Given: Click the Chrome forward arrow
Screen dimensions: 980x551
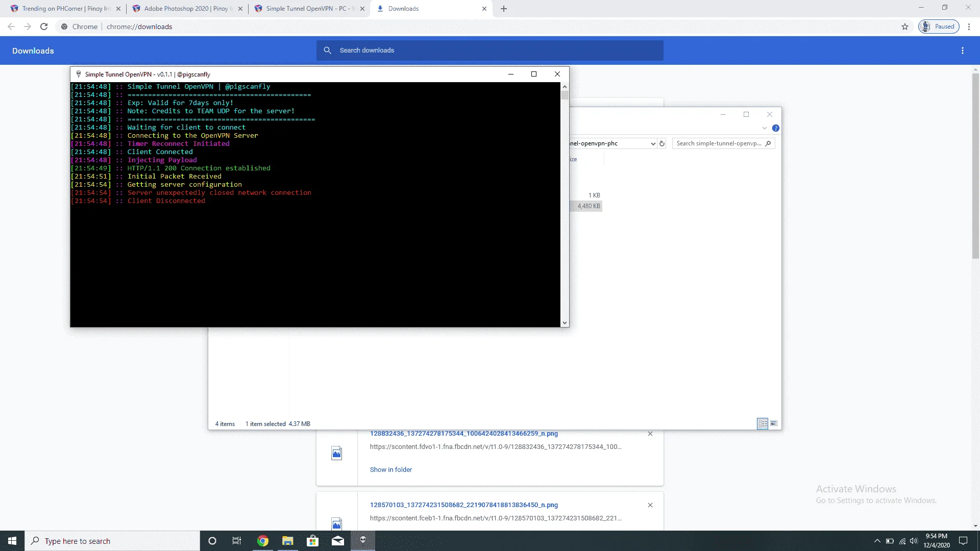Looking at the screenshot, I should pyautogui.click(x=28, y=27).
